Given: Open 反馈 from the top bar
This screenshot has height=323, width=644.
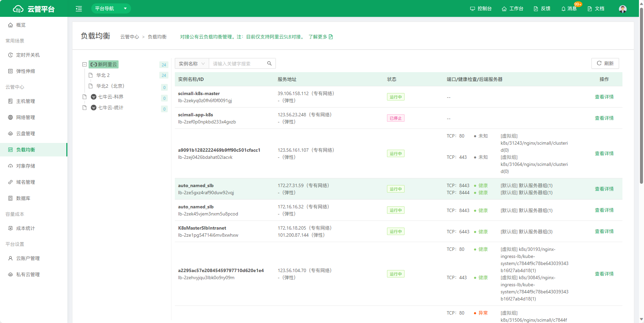Looking at the screenshot, I should pyautogui.click(x=542, y=9).
